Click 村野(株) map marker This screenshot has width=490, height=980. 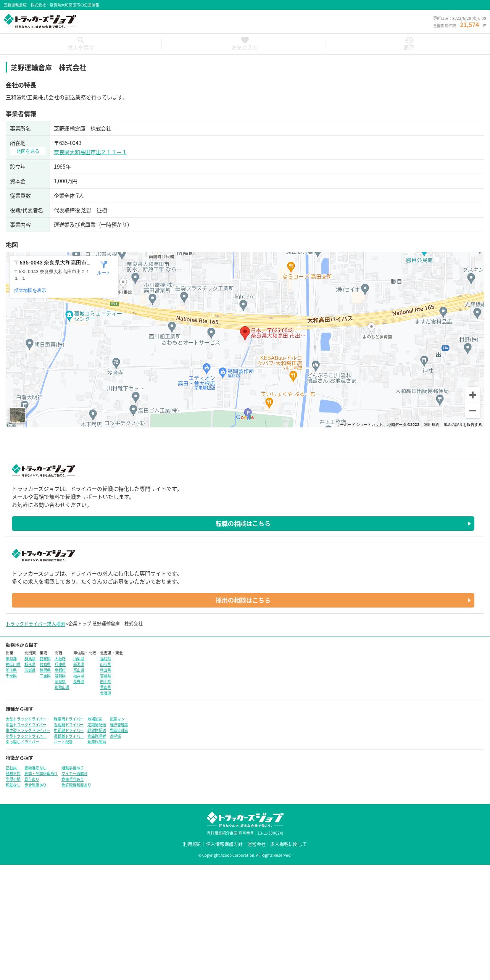[x=467, y=348]
